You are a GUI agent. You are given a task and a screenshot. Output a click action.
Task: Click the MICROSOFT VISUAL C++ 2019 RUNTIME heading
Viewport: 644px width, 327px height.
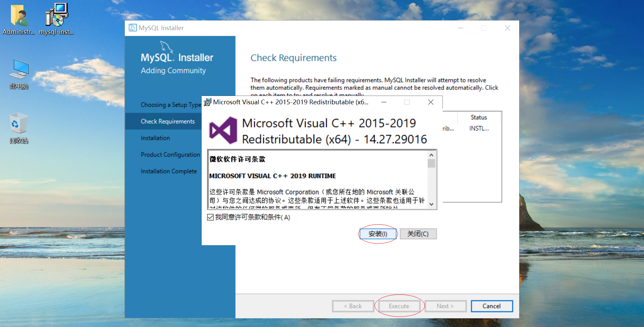[x=273, y=176]
